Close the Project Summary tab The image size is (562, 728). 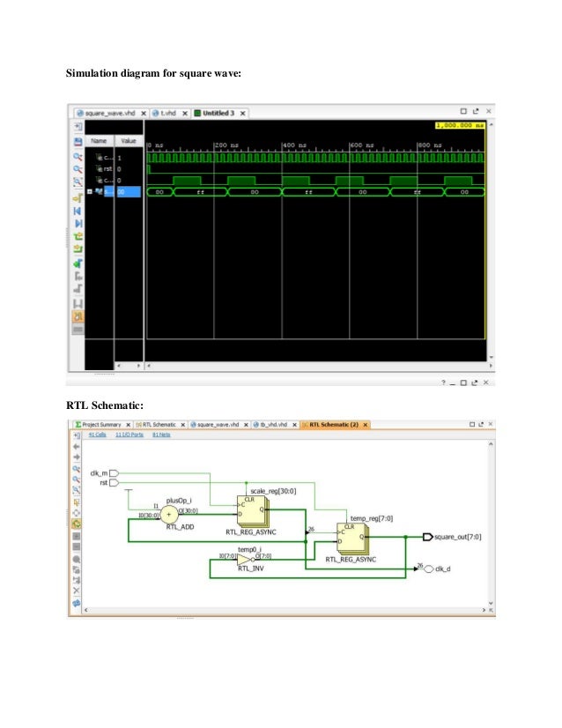[129, 425]
